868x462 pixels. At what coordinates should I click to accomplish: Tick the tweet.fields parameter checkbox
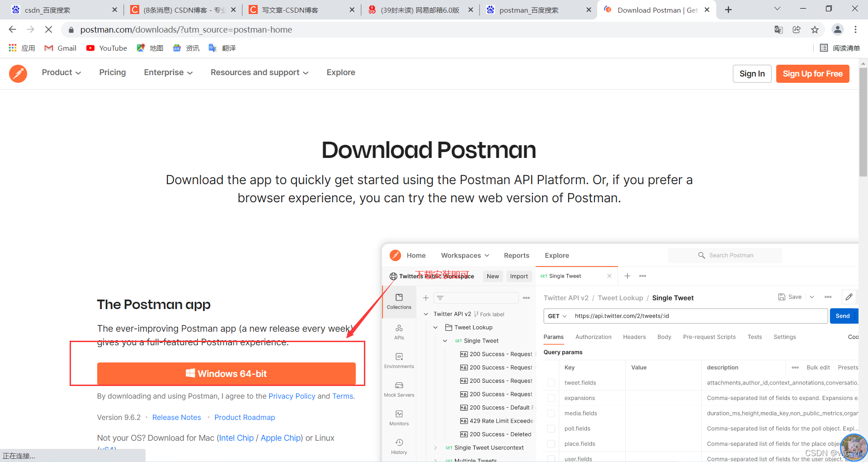(551, 383)
